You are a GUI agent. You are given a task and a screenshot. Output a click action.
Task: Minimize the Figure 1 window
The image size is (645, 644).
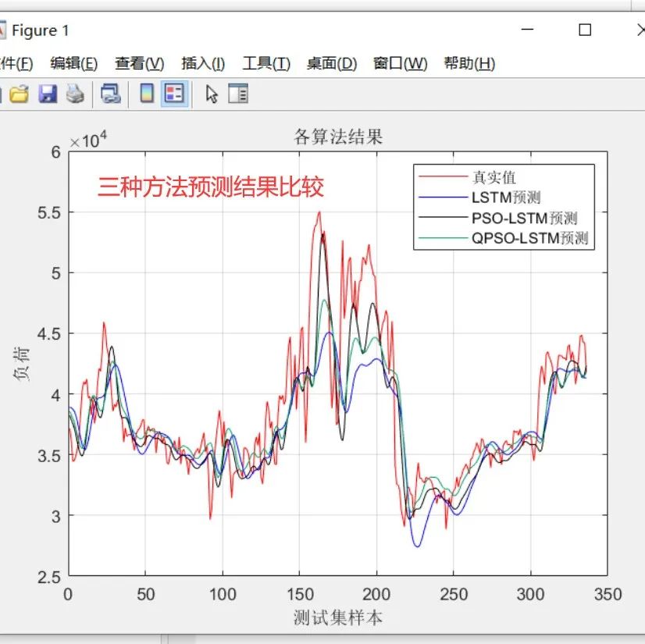pos(527,30)
